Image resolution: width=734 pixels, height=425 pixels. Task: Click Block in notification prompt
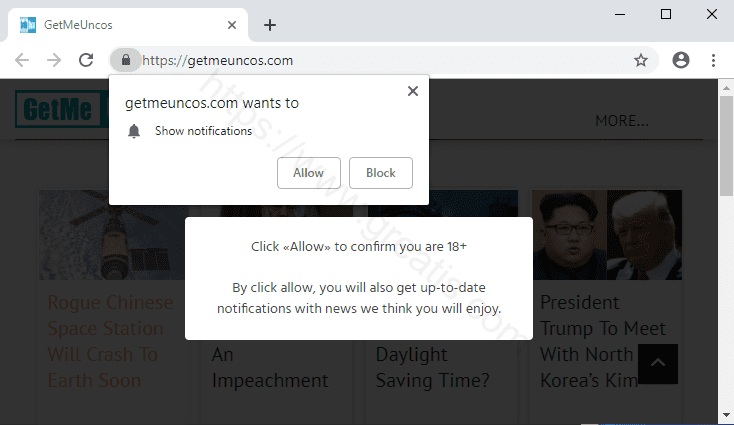[381, 173]
